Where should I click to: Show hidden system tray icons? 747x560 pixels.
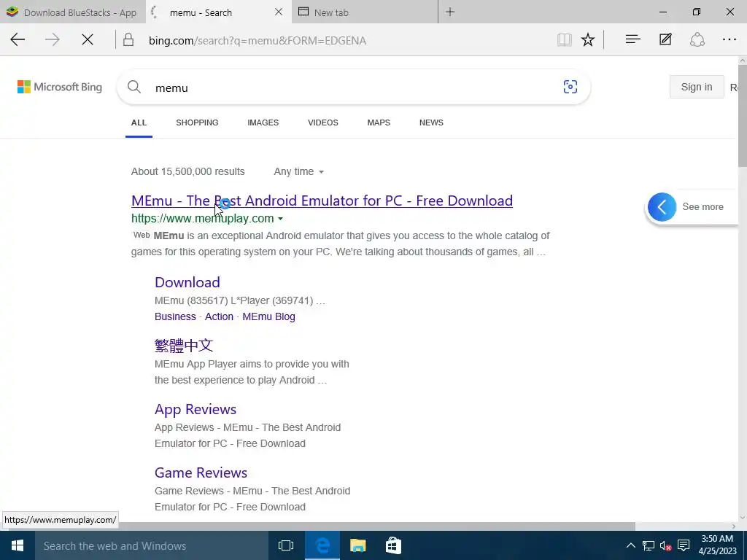(x=630, y=545)
